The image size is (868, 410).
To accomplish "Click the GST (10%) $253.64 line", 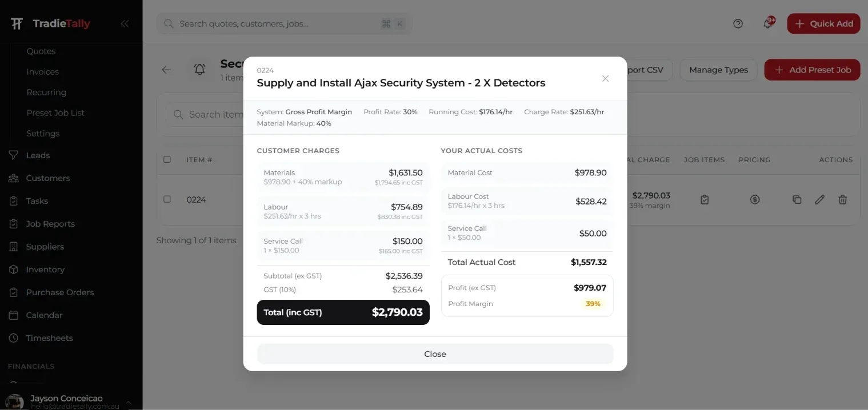I will click(x=343, y=290).
